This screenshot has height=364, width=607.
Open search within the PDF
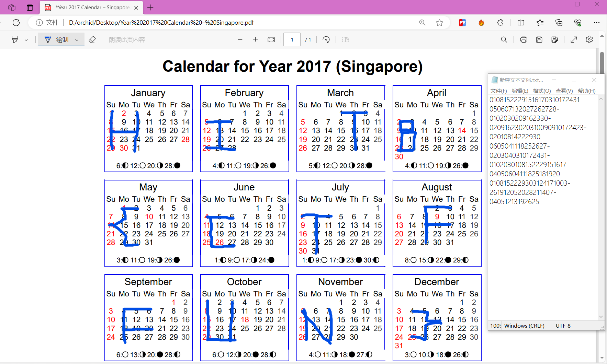tap(504, 39)
